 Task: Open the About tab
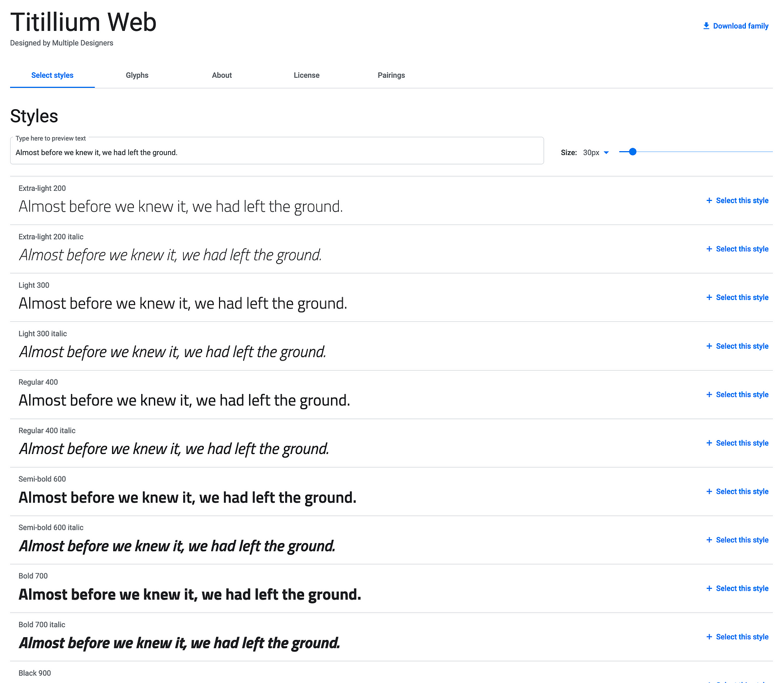222,75
